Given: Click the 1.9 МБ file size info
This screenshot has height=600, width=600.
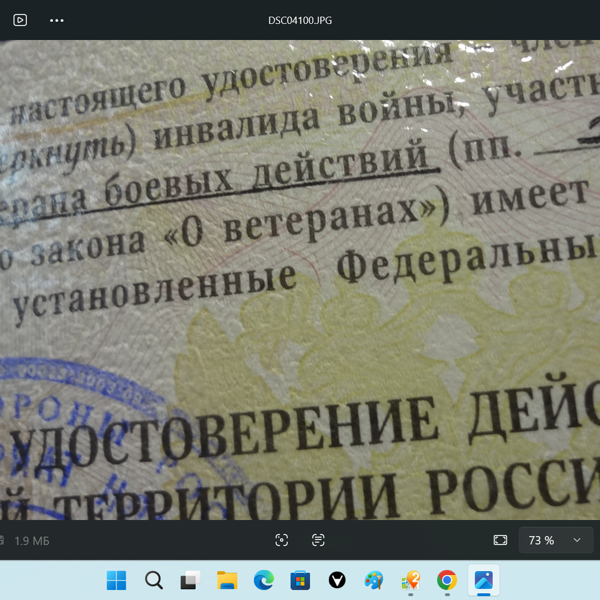Looking at the screenshot, I should click(31, 541).
